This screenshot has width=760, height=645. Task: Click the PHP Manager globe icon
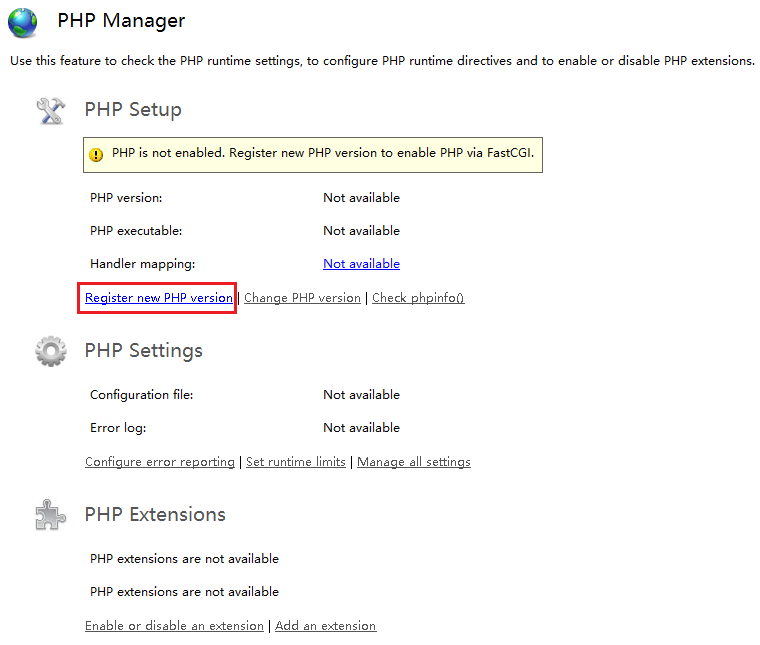[x=22, y=23]
